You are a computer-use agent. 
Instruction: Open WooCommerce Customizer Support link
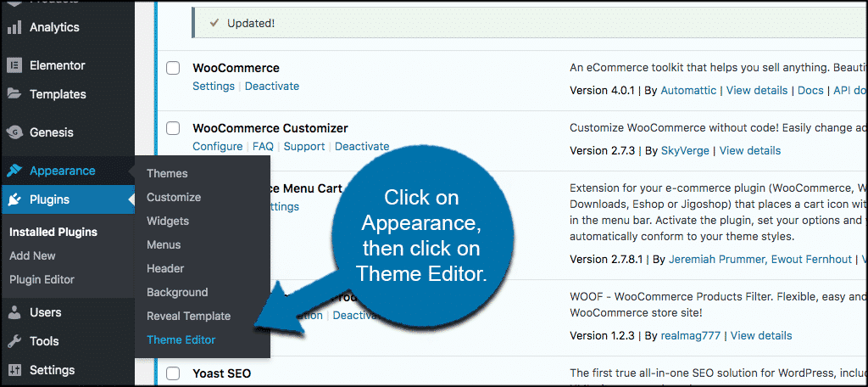pyautogui.click(x=304, y=147)
